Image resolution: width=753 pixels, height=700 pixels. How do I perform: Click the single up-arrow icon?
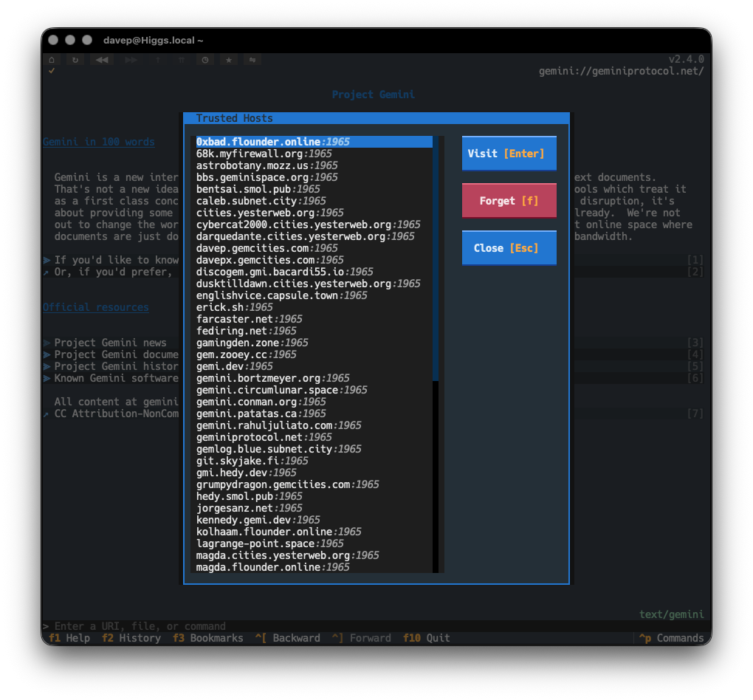pyautogui.click(x=157, y=60)
